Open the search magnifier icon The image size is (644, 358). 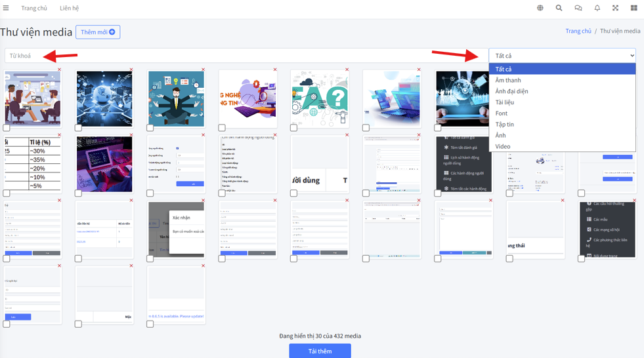tap(559, 8)
